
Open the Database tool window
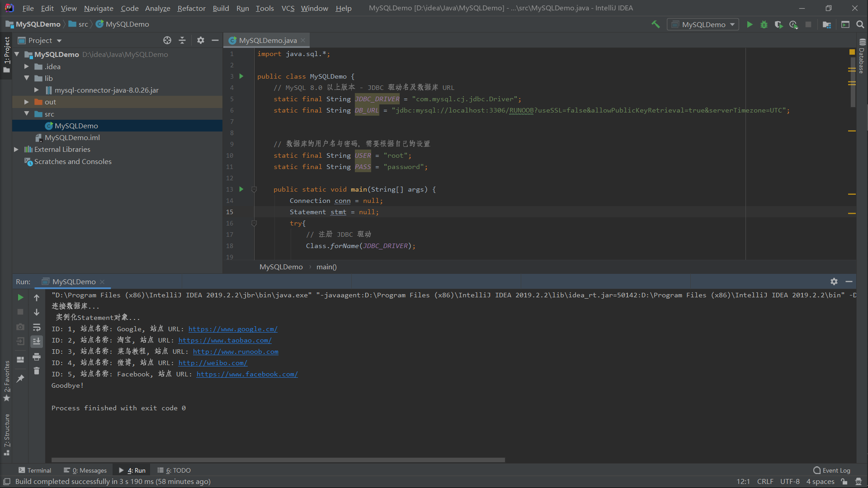point(862,56)
